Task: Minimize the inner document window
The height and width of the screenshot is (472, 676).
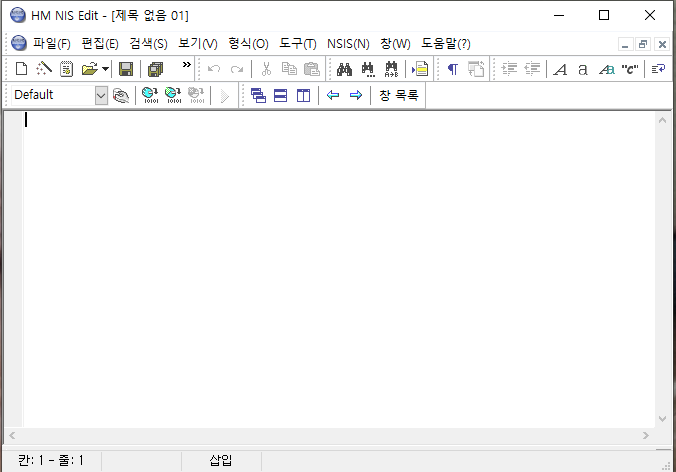Action: [x=625, y=44]
